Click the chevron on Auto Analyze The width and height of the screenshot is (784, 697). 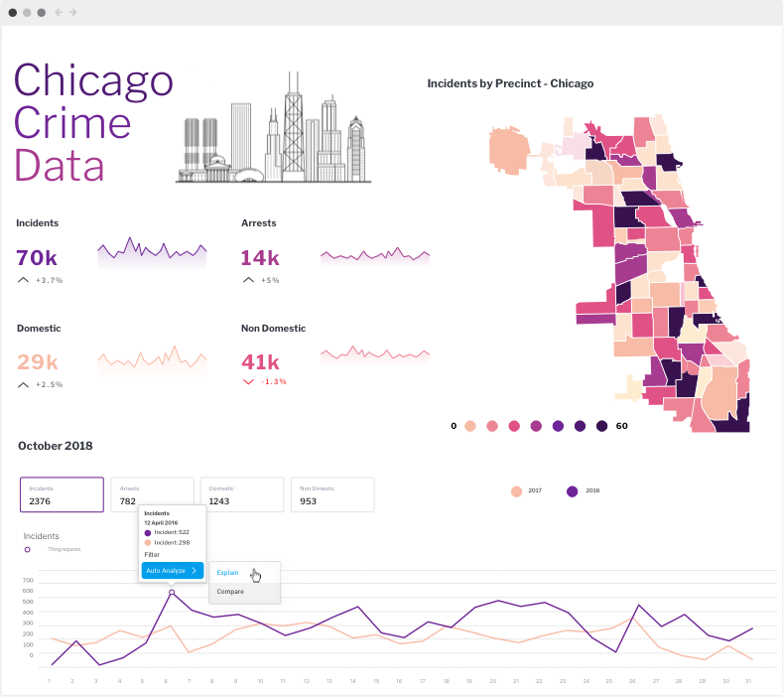194,571
